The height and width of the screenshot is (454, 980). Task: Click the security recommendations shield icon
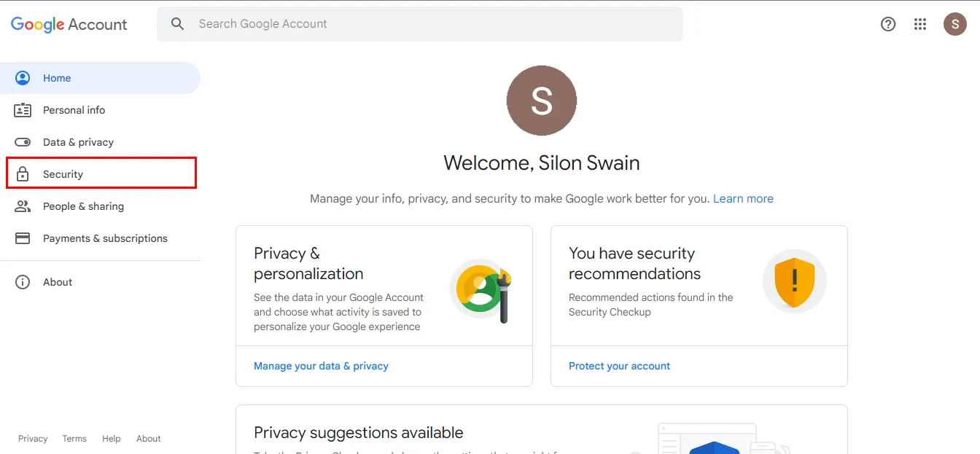pos(795,282)
